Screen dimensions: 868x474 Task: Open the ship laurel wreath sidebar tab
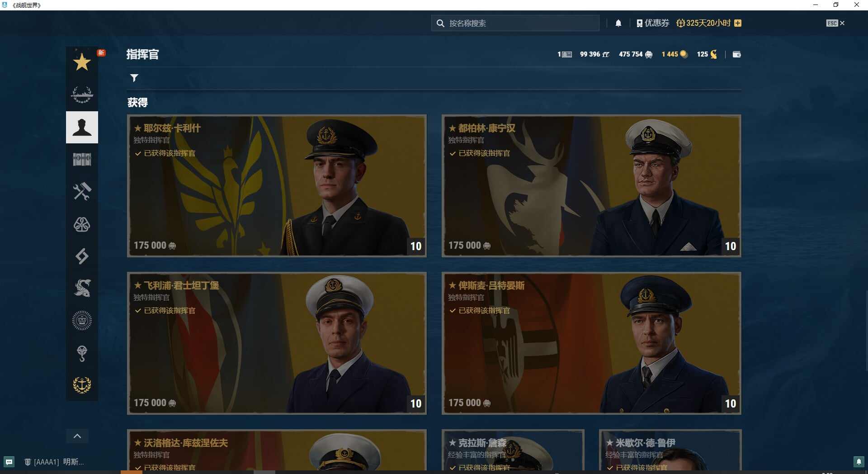pos(82,95)
